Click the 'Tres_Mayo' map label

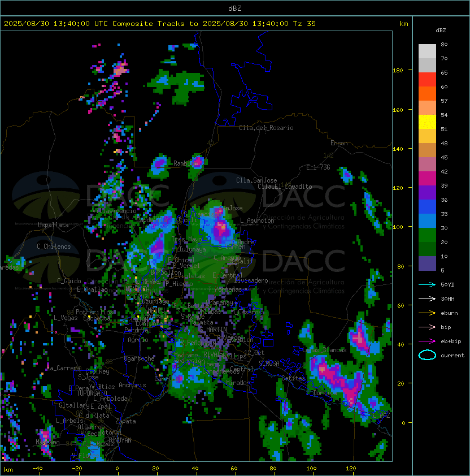pos(186,239)
